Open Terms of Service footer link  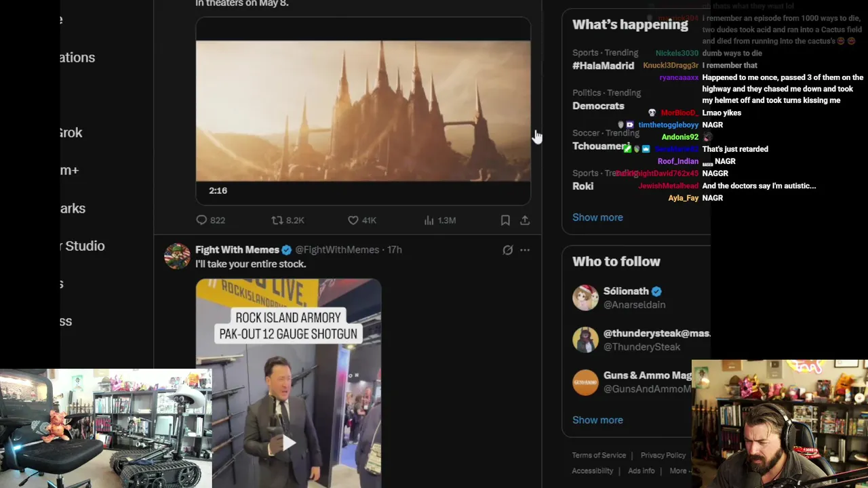(x=599, y=455)
